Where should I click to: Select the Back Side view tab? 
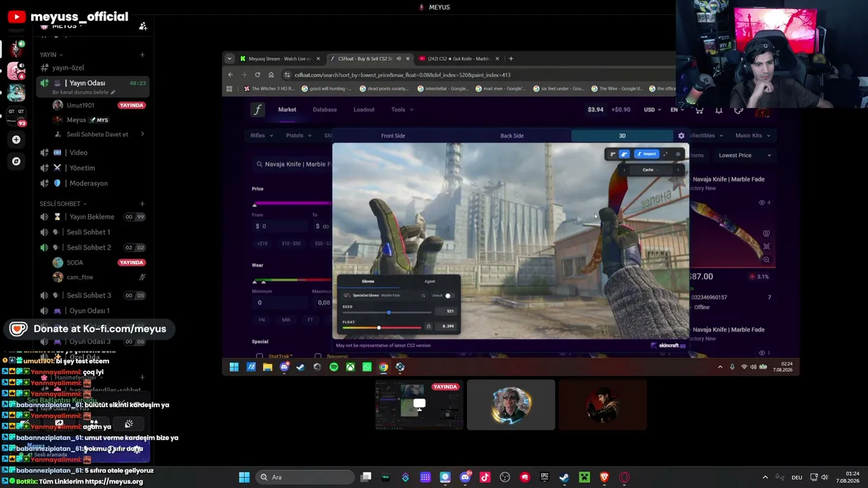pos(512,136)
